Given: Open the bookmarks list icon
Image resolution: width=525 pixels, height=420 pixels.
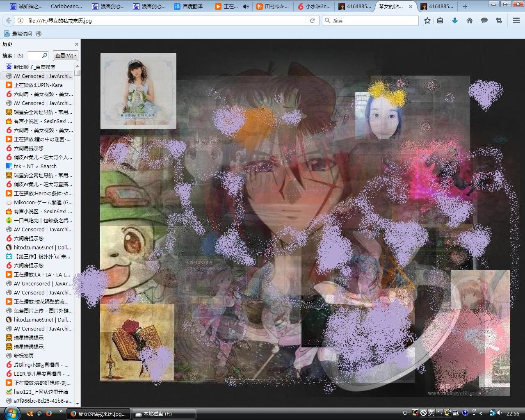Looking at the screenshot, I should click(440, 21).
